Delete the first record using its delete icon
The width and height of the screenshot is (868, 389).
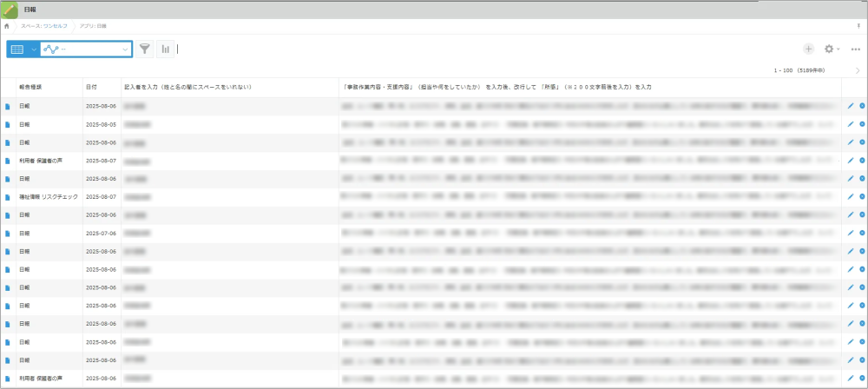(862, 106)
